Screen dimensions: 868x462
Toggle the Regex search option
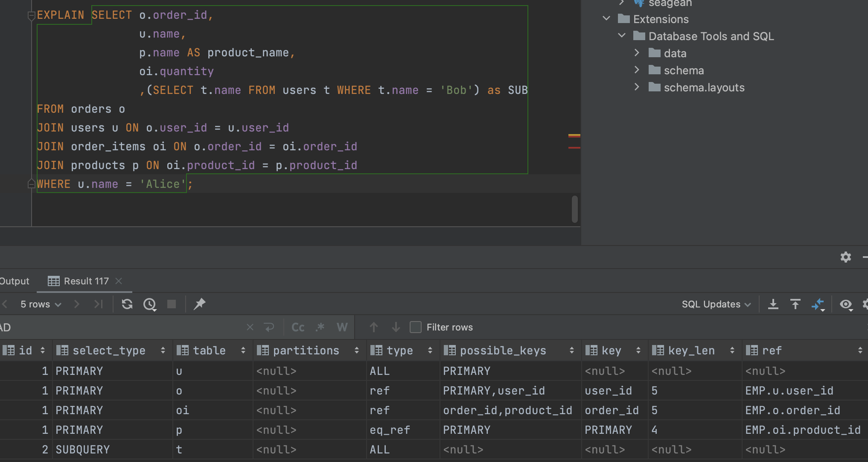coord(320,327)
